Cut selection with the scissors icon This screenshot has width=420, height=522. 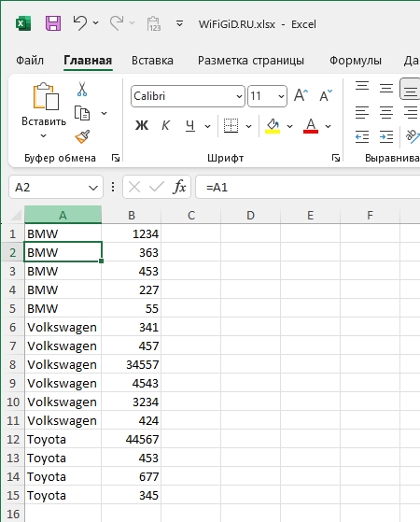pos(82,90)
